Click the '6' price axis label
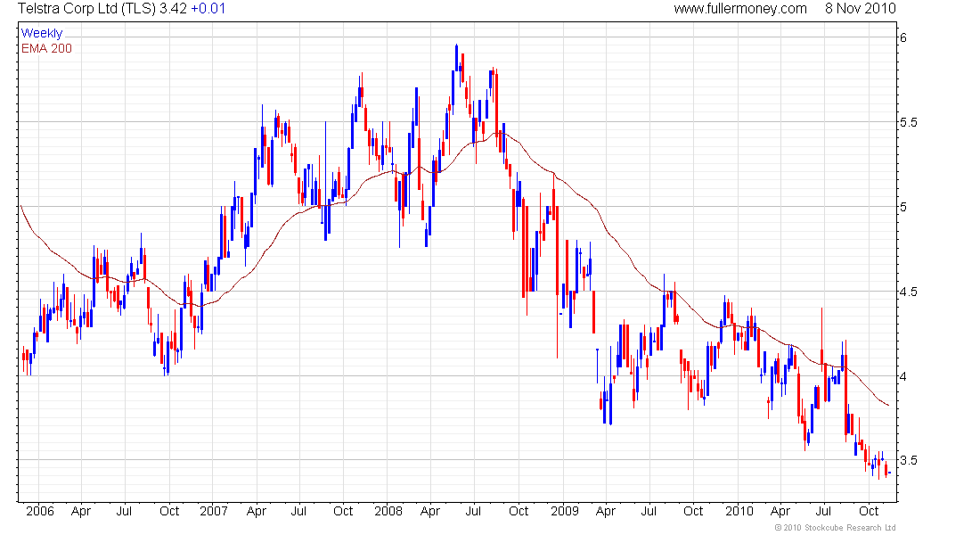This screenshot has width=980, height=535. pyautogui.click(x=903, y=37)
